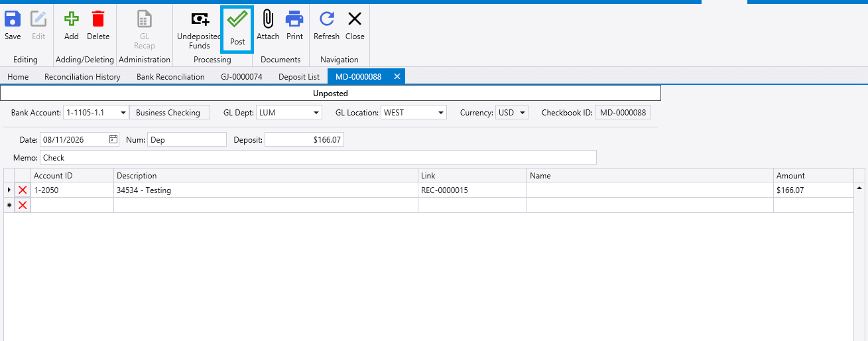The height and width of the screenshot is (341, 868).
Task: Save the deposit record
Action: click(13, 25)
